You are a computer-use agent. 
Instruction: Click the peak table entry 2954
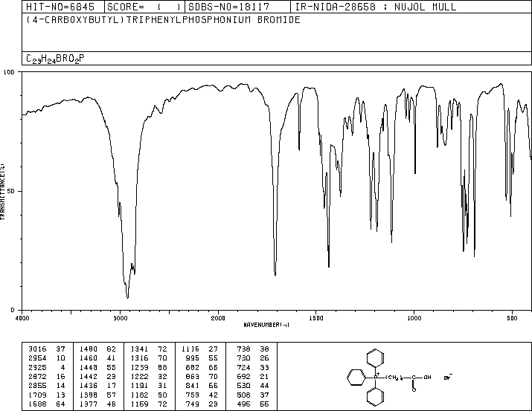click(x=37, y=358)
